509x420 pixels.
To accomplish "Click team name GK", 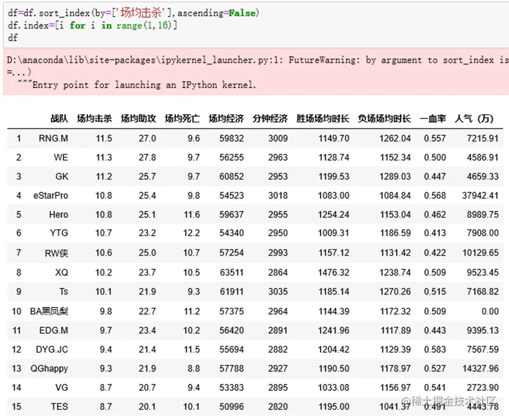I will (61, 176).
